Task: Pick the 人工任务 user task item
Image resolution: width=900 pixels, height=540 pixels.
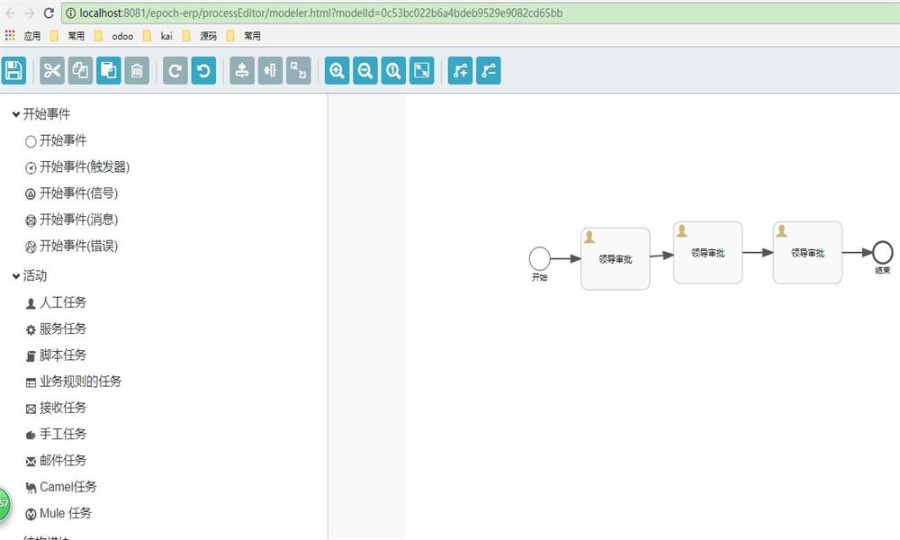Action: coord(56,302)
